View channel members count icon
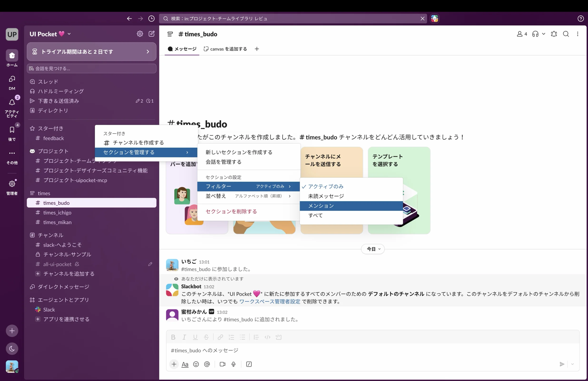588x381 pixels. click(x=522, y=34)
